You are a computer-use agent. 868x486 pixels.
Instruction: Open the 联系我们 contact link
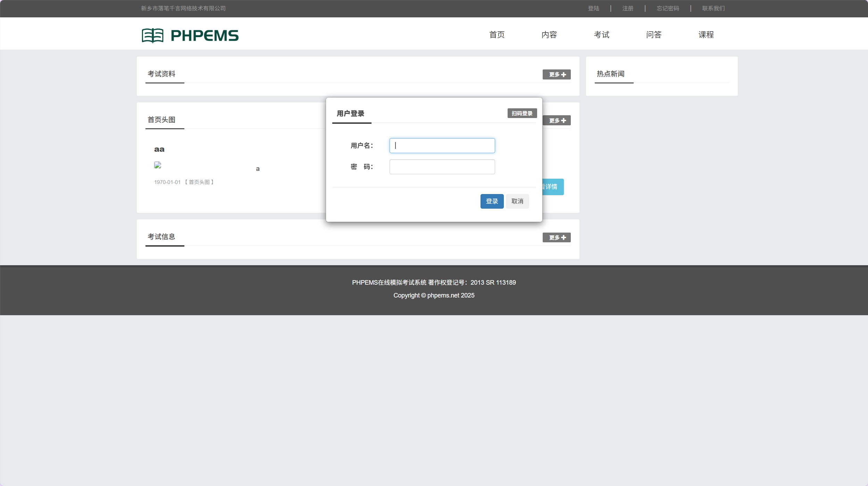tap(713, 8)
